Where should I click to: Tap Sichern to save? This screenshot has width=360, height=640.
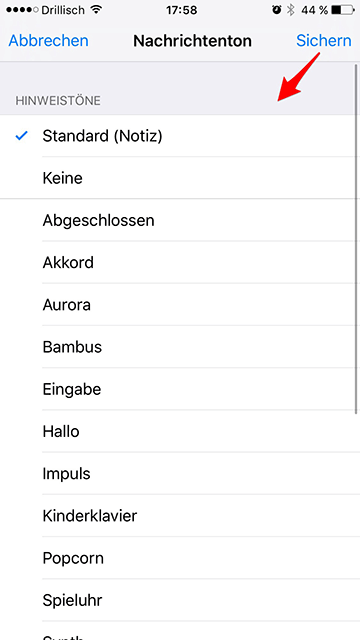tap(324, 41)
